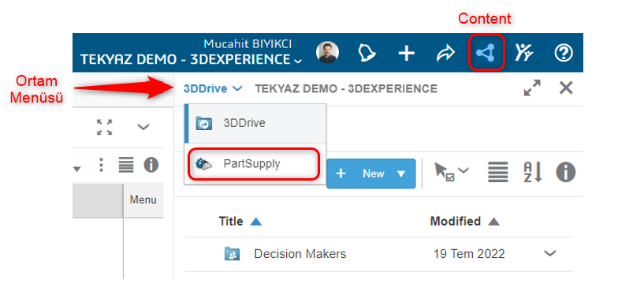Screen dimensions: 644x291
Task: Click the A-Z sort icon
Action: 533,172
